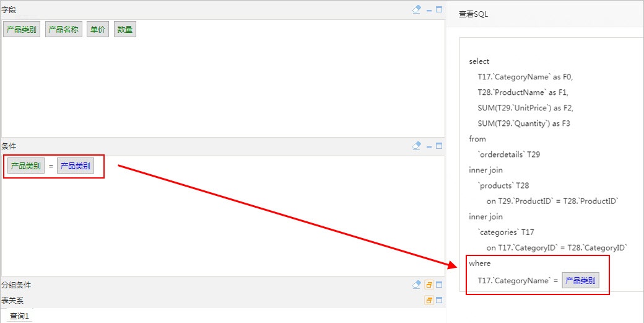Viewport: 644px width, 323px height.
Task: Clear the 分组条件 panel with its eraser icon
Action: coord(417,285)
